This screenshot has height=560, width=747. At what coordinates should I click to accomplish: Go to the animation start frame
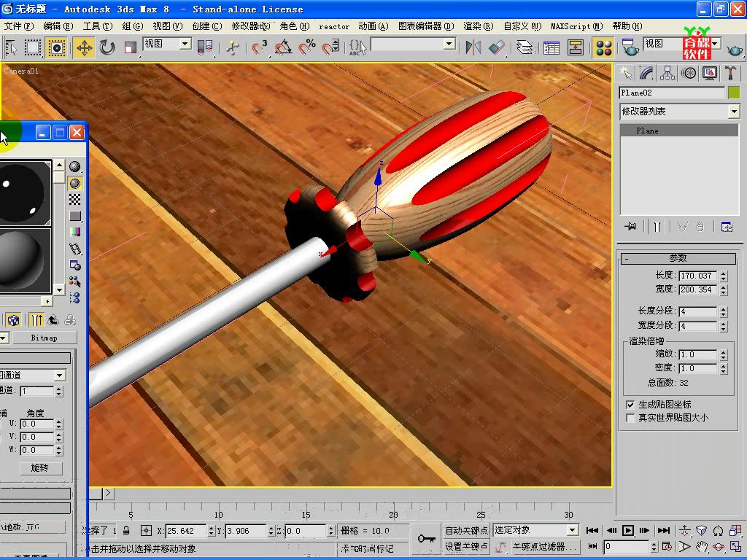[x=592, y=531]
